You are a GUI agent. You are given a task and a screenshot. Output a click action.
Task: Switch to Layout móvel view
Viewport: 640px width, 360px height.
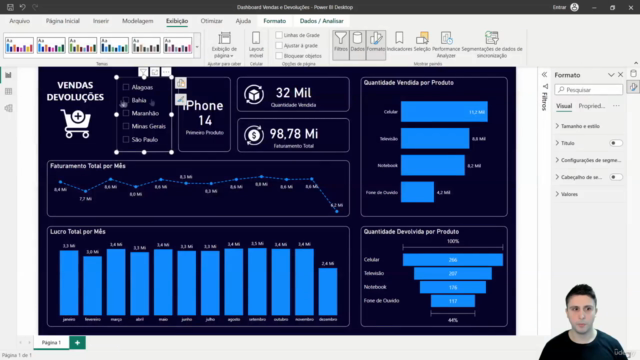[x=256, y=44]
